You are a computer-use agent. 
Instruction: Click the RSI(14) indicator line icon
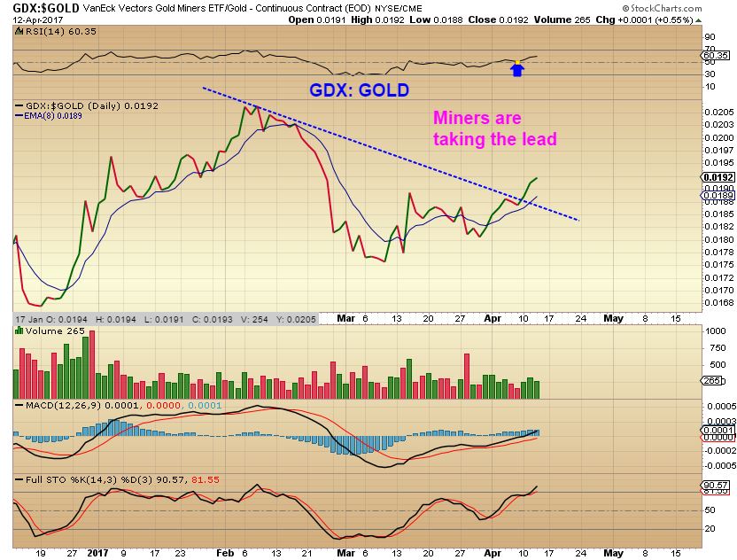pyautogui.click(x=19, y=32)
